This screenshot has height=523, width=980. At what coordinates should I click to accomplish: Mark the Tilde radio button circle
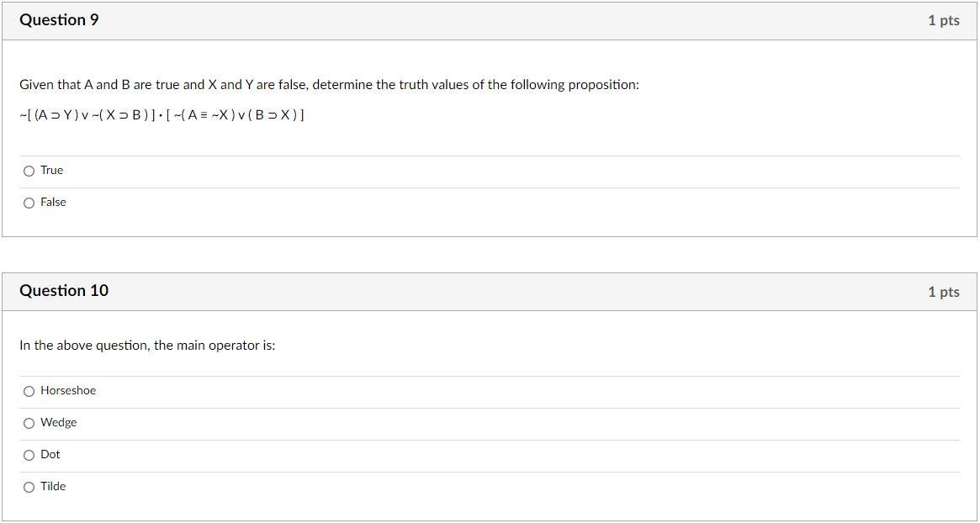tap(29, 488)
